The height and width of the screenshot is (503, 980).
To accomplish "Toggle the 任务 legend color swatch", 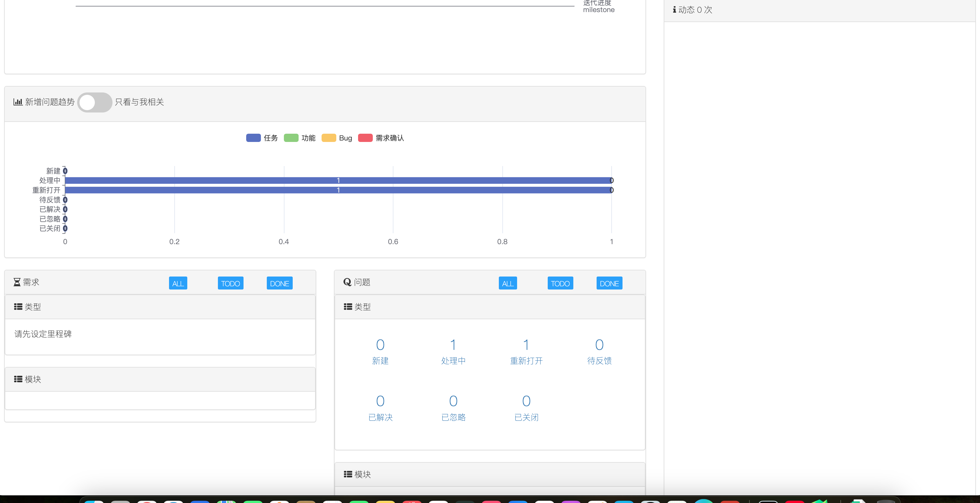I will [x=253, y=138].
